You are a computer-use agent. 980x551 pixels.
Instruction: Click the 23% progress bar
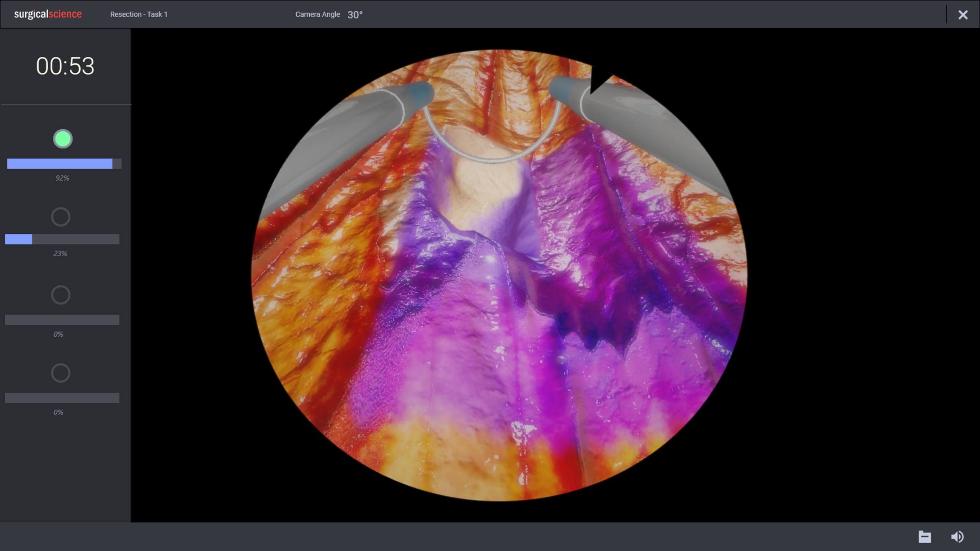point(62,239)
